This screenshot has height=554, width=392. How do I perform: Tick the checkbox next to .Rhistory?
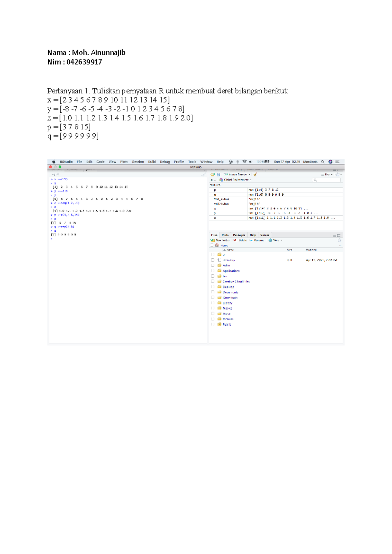[x=213, y=260]
